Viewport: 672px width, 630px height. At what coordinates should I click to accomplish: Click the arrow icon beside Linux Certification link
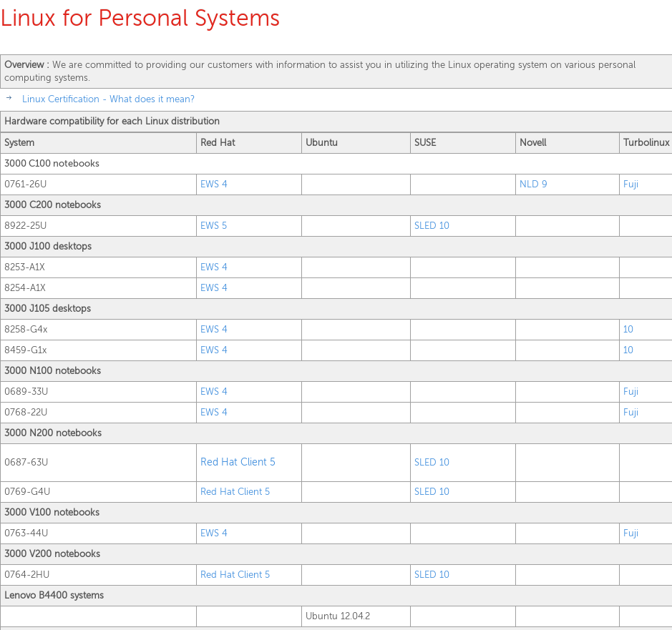(9, 98)
